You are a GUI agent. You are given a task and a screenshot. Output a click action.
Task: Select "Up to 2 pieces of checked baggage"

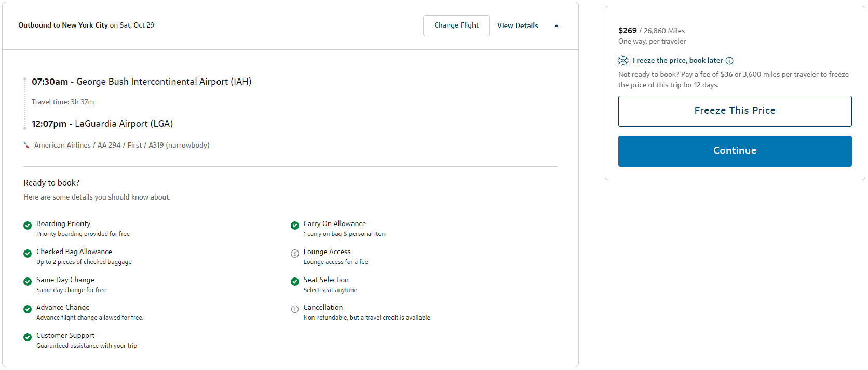tap(84, 262)
